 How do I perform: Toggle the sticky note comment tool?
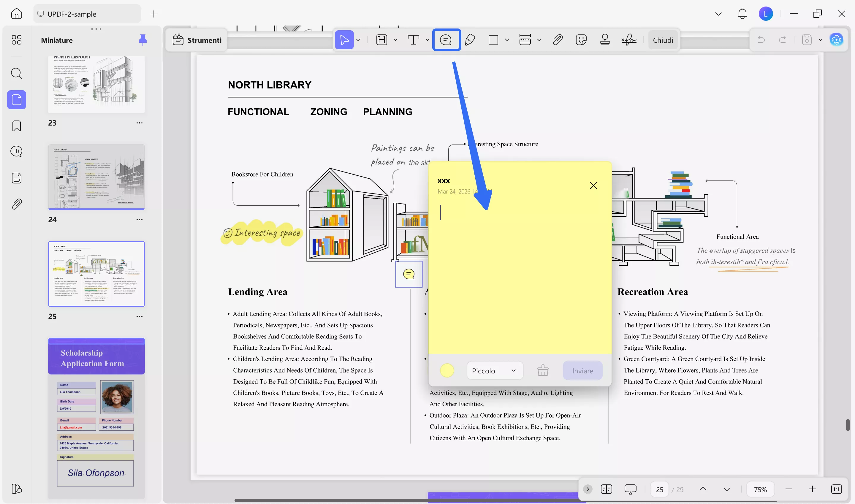coord(446,40)
